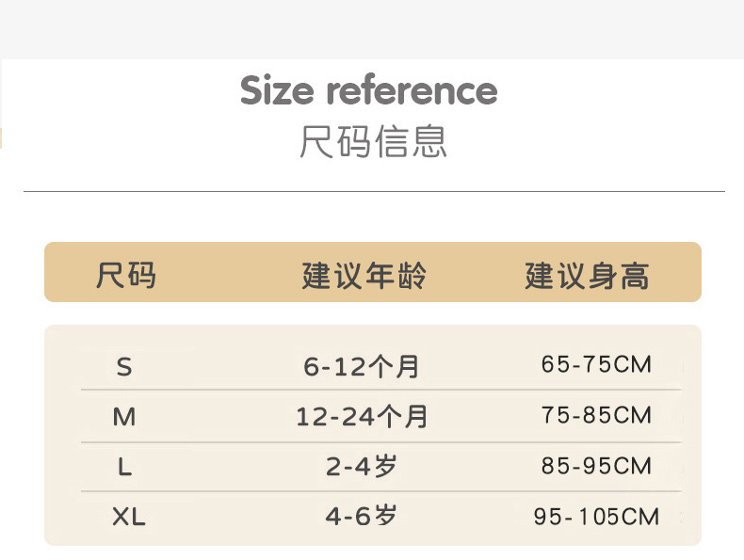This screenshot has height=560, width=744.
Task: Click size S in the table
Action: coord(124,367)
